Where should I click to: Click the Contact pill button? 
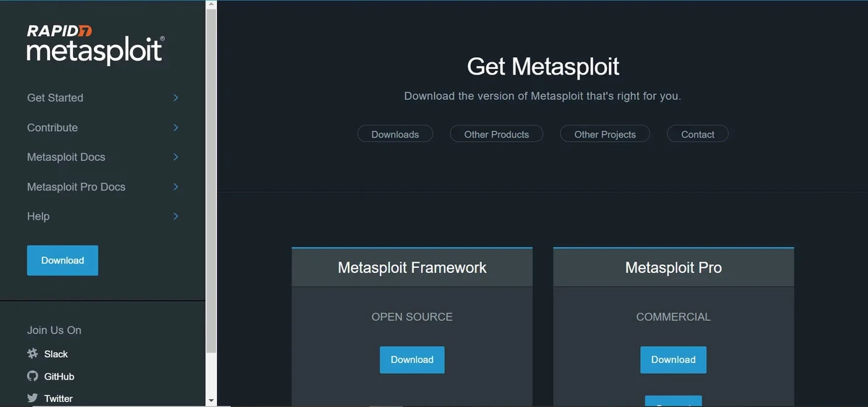pos(697,134)
